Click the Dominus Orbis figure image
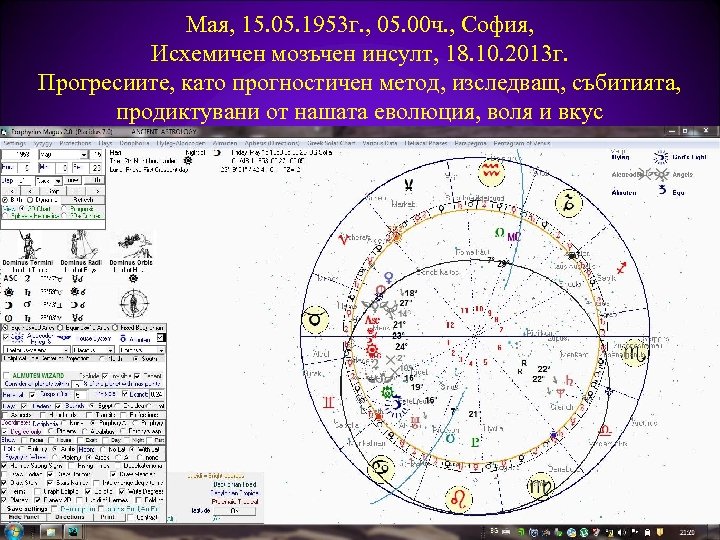720x540 pixels. (134, 246)
